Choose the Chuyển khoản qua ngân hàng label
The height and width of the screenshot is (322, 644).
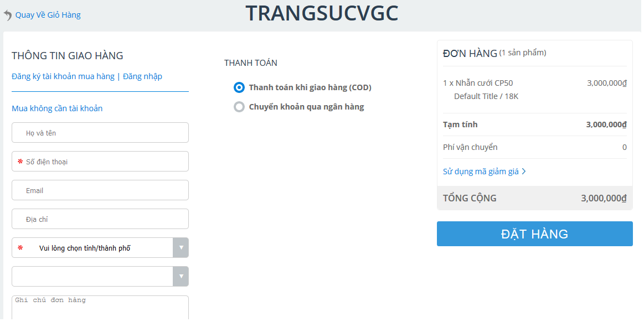coord(306,107)
